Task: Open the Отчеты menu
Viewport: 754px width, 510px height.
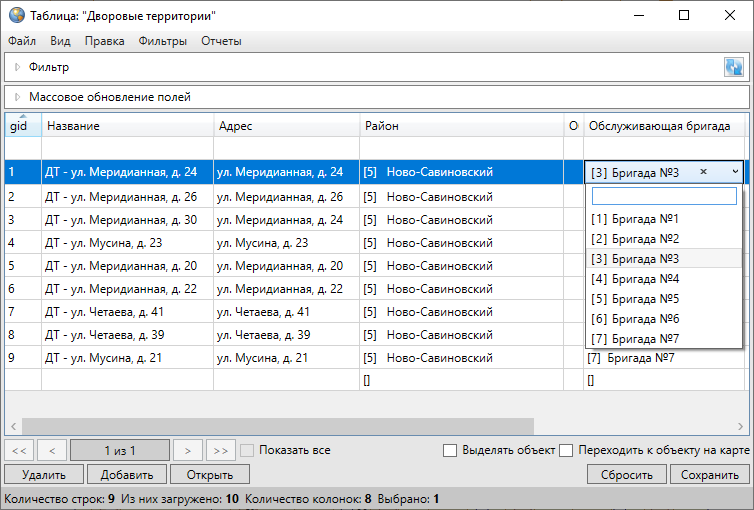Action: 221,41
